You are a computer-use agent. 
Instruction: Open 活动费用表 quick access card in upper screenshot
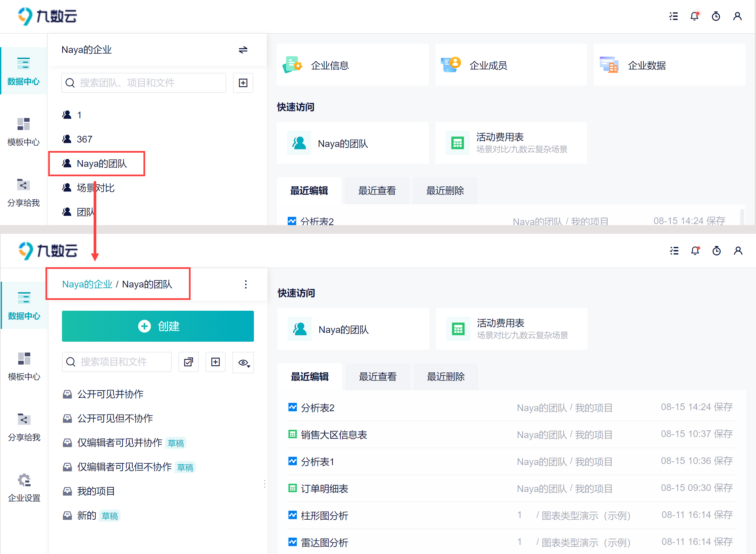point(511,143)
